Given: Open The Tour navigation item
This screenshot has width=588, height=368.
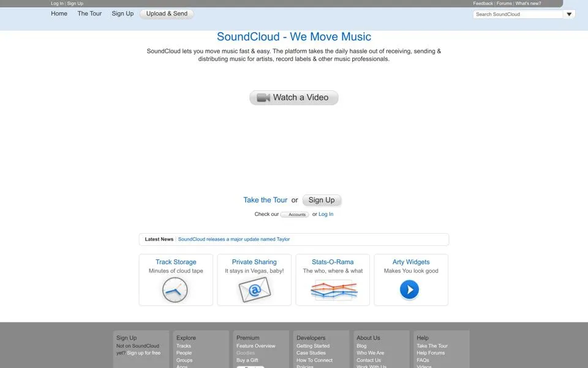Looking at the screenshot, I should click(89, 13).
